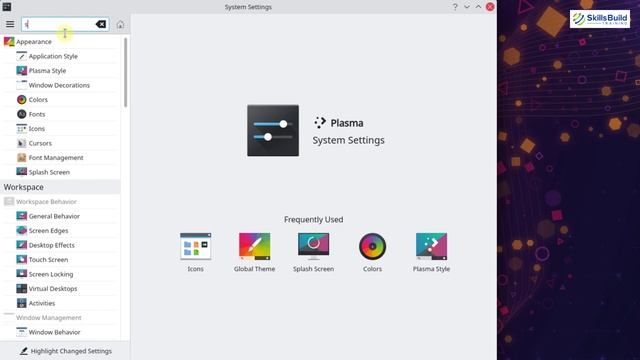Open the sidebar Icons settings icon
The height and width of the screenshot is (360, 640).
(x=22, y=129)
